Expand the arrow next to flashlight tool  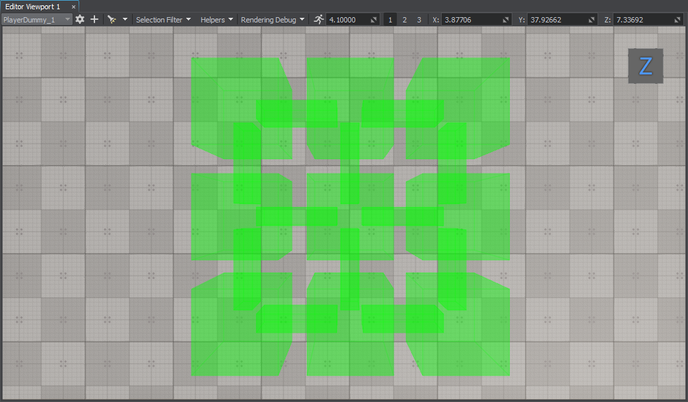click(x=125, y=19)
